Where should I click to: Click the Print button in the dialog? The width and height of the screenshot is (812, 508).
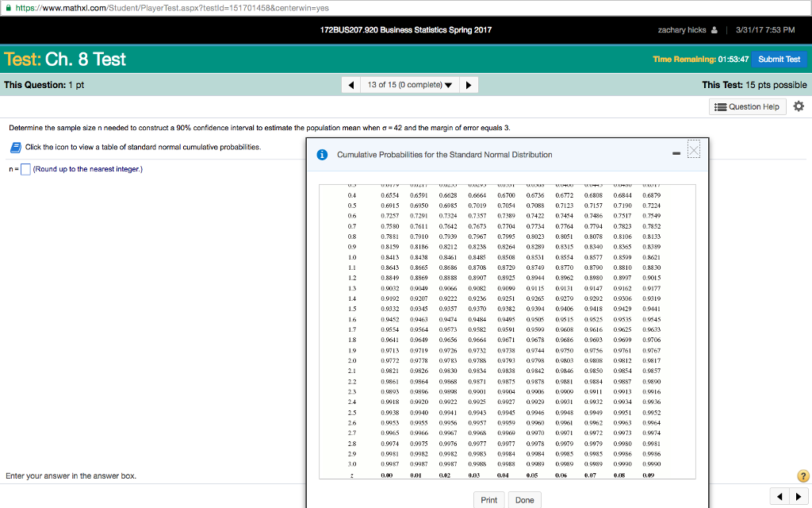pyautogui.click(x=489, y=499)
